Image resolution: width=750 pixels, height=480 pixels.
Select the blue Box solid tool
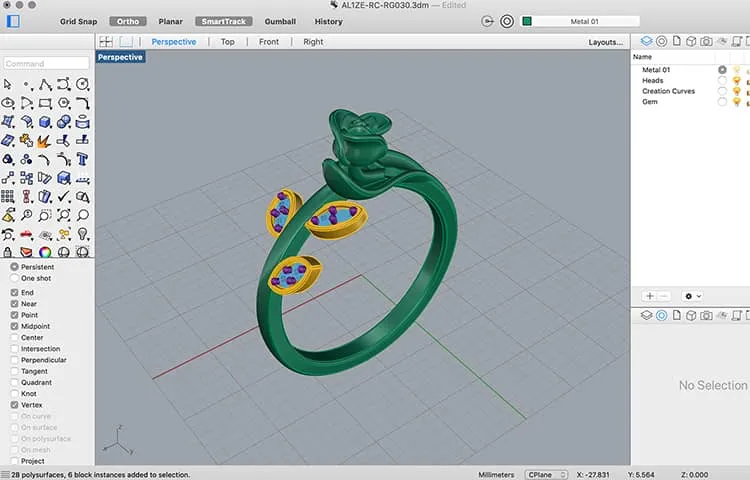click(45, 122)
